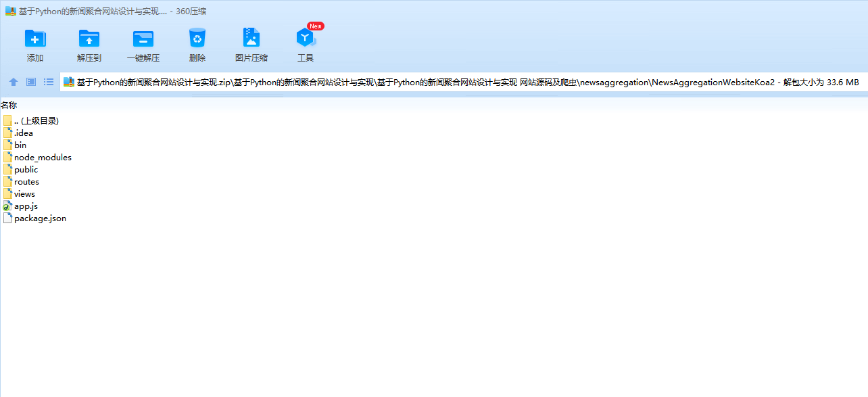Click the 一键解压 one-click extract icon
Screen dimensions: 868x397
[x=143, y=39]
